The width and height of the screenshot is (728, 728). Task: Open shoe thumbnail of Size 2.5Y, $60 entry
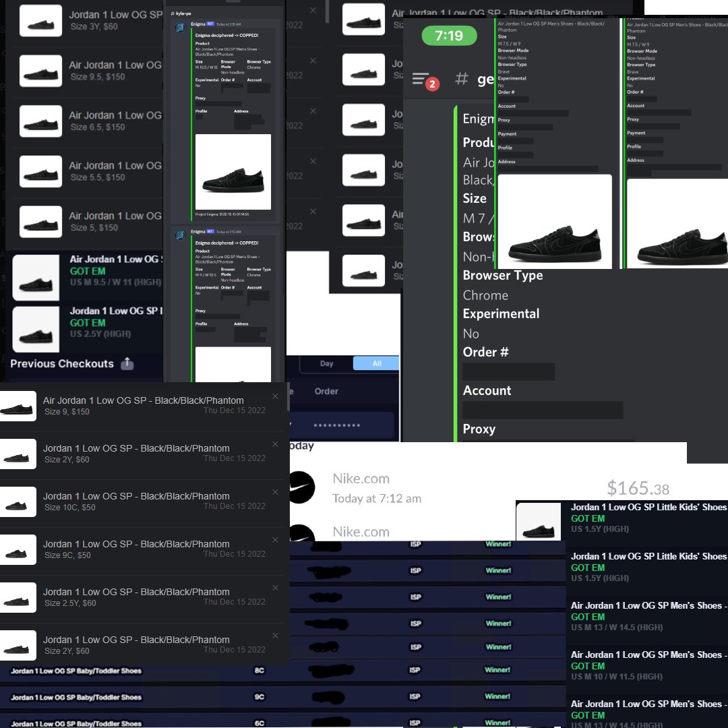(18, 597)
